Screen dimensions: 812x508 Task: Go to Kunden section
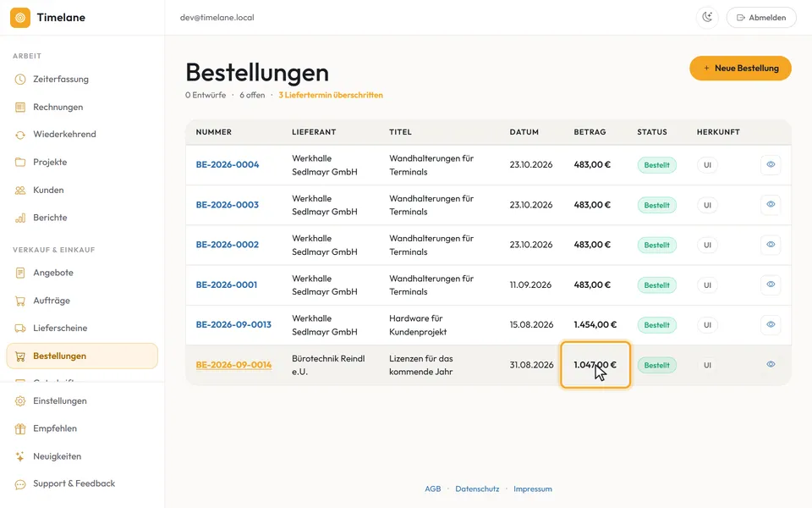(x=82, y=190)
